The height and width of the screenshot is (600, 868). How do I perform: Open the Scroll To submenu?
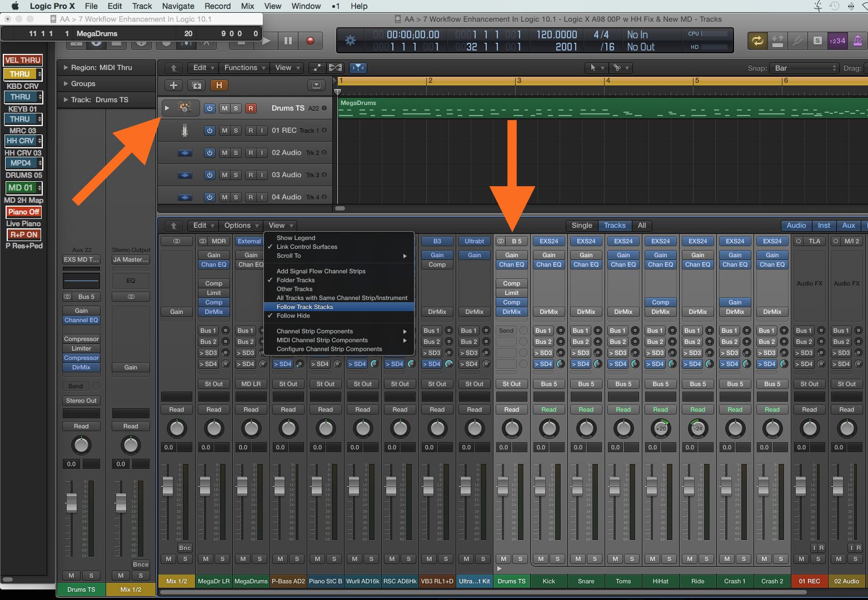coord(339,256)
